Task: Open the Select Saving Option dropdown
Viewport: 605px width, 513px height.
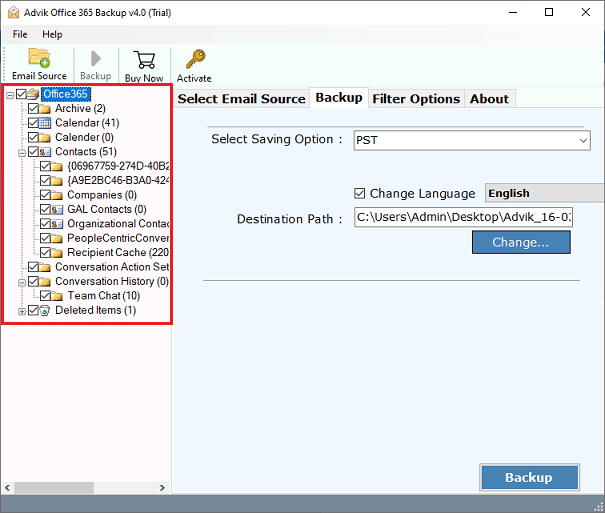Action: 472,140
